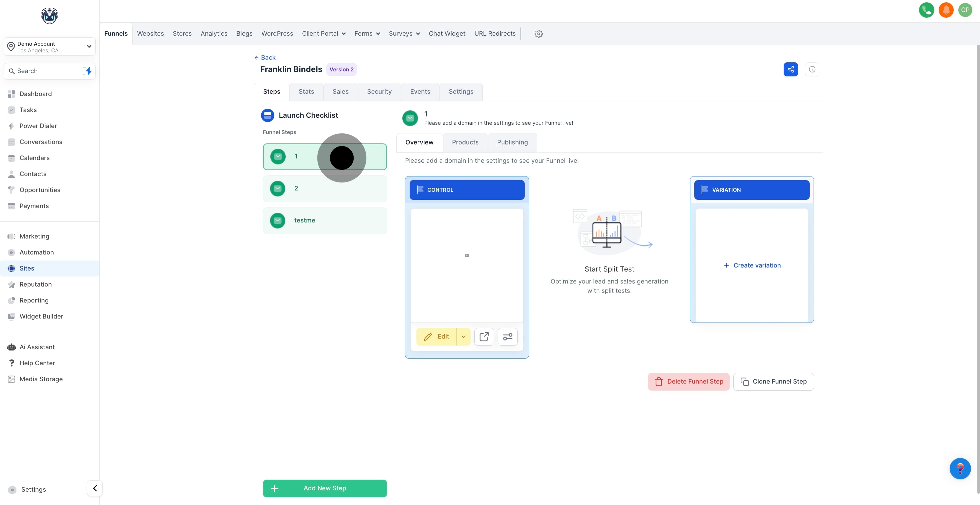Click the Create variation link

click(752, 265)
